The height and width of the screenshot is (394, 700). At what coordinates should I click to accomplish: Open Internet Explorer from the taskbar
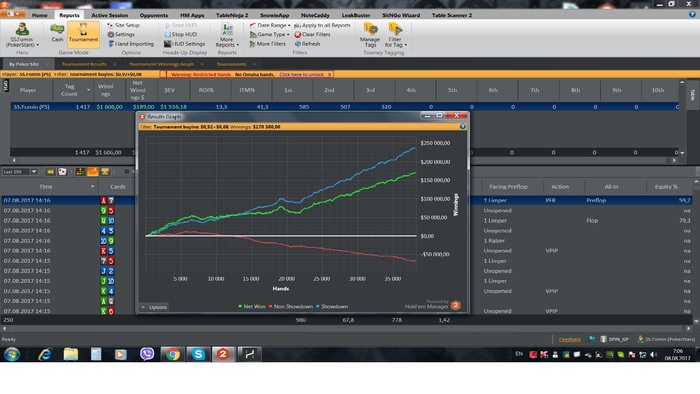45,354
